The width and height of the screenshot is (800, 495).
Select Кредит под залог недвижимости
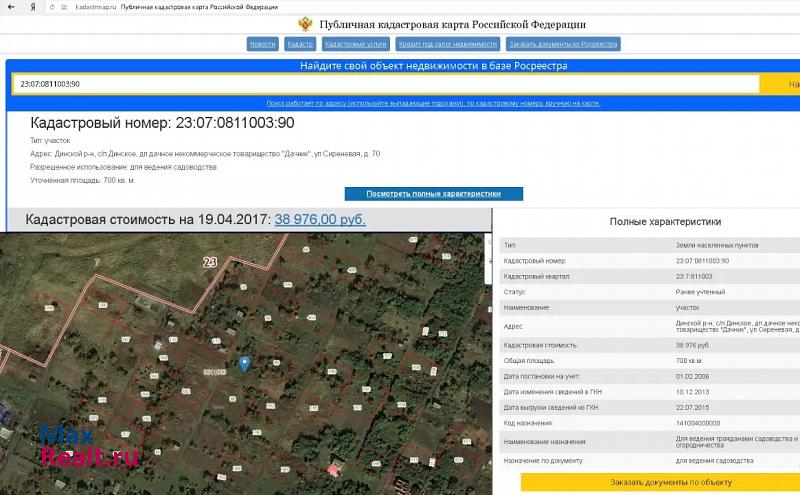448,44
